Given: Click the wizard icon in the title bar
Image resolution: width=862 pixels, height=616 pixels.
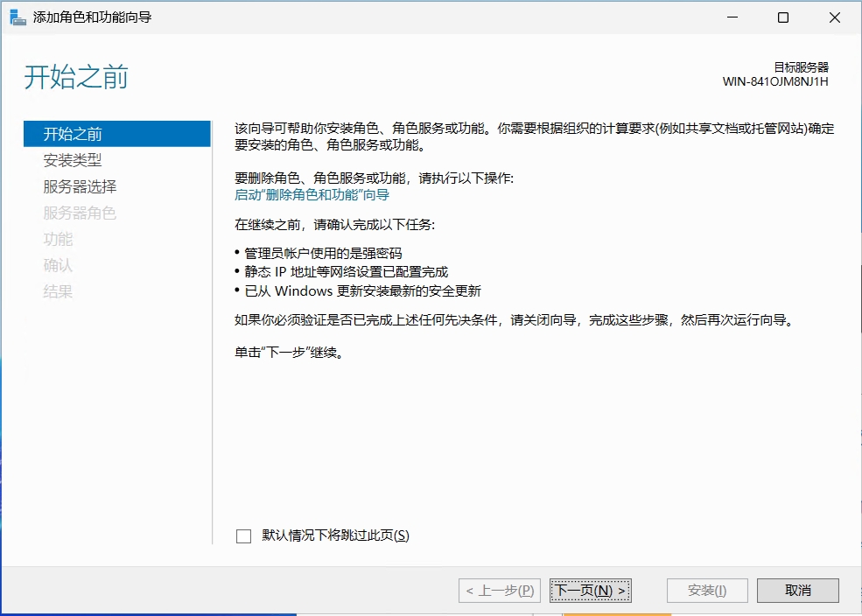Looking at the screenshot, I should pos(18,17).
